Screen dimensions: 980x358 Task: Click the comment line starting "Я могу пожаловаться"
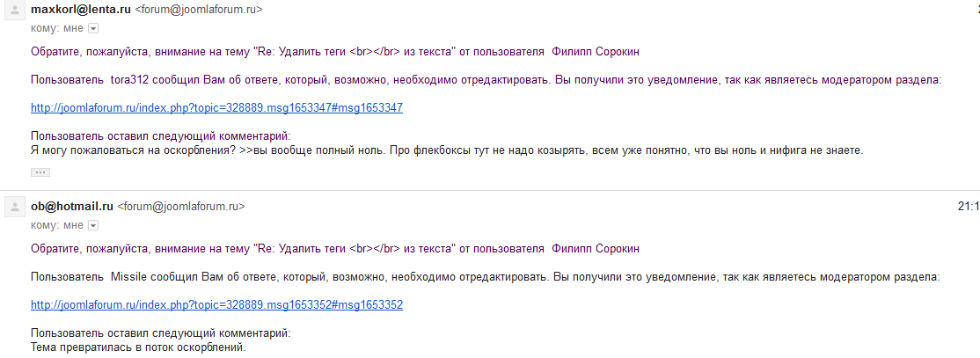click(447, 150)
